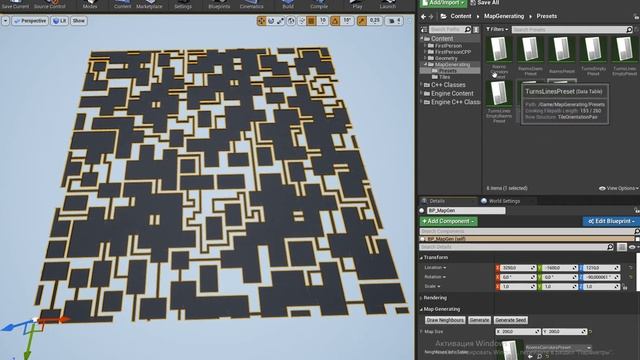Select the C++ Classes tree item
The image size is (640, 360).
[x=448, y=85]
